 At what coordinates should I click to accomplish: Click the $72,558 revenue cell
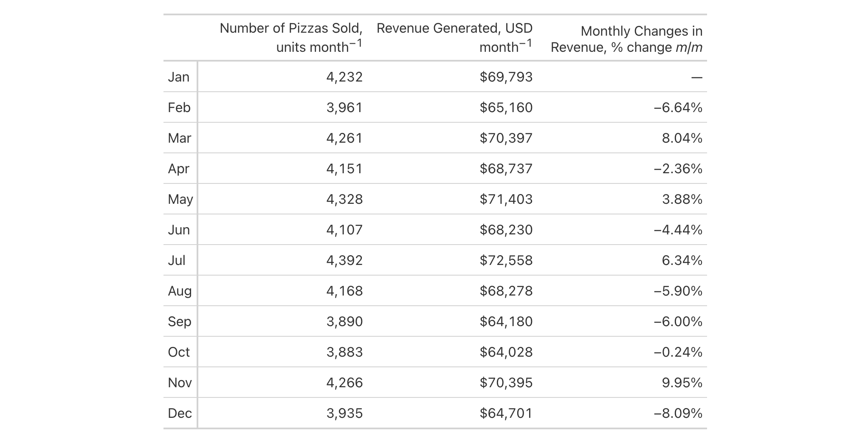tap(506, 260)
